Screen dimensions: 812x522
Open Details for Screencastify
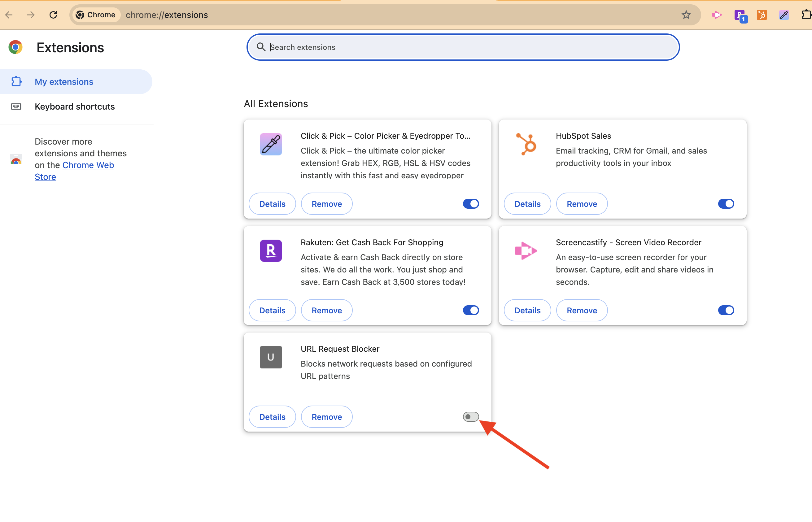pos(527,310)
